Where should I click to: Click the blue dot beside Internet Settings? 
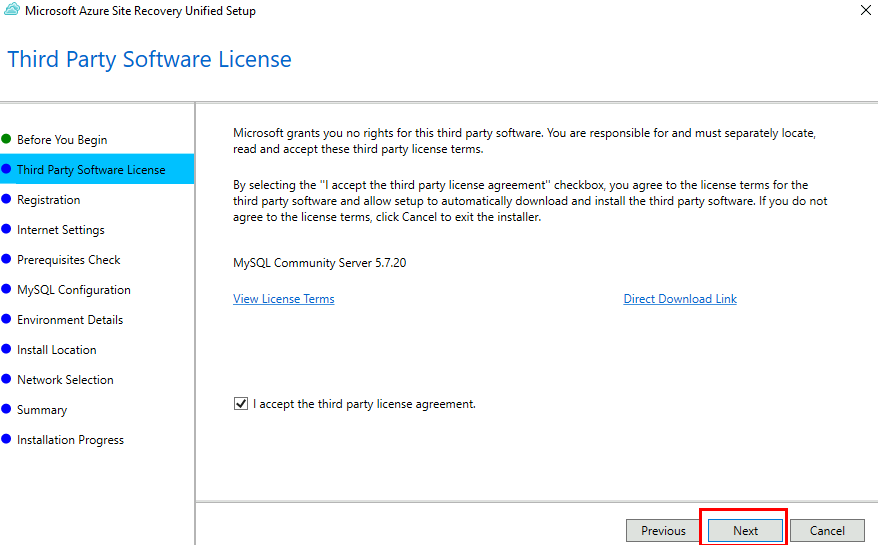pos(6,229)
